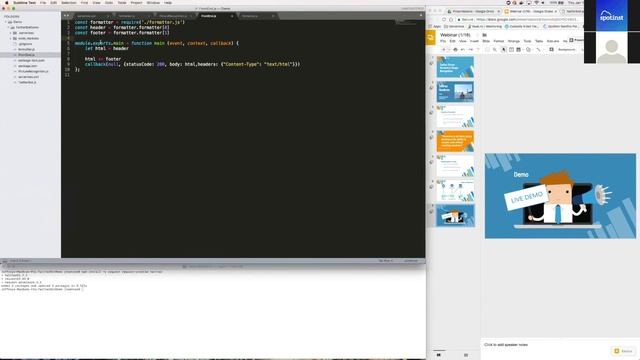Collapse the Demo folder in sidebar

point(7,22)
